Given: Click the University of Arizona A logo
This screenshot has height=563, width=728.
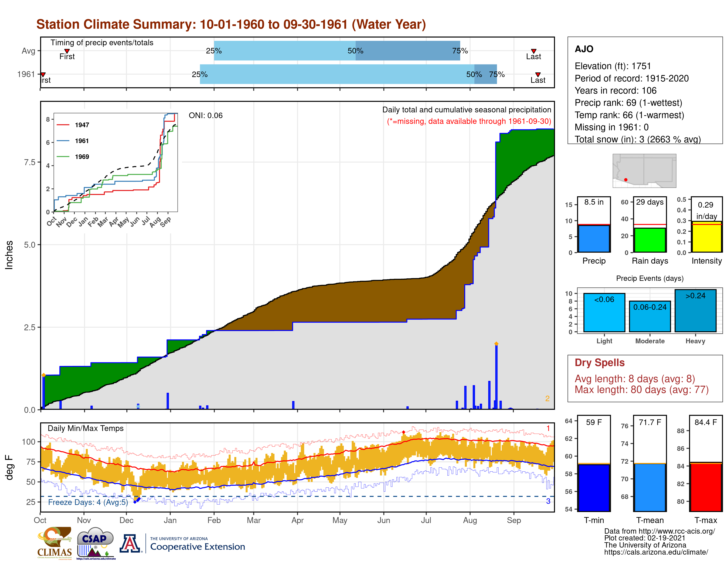Looking at the screenshot, I should tap(130, 543).
